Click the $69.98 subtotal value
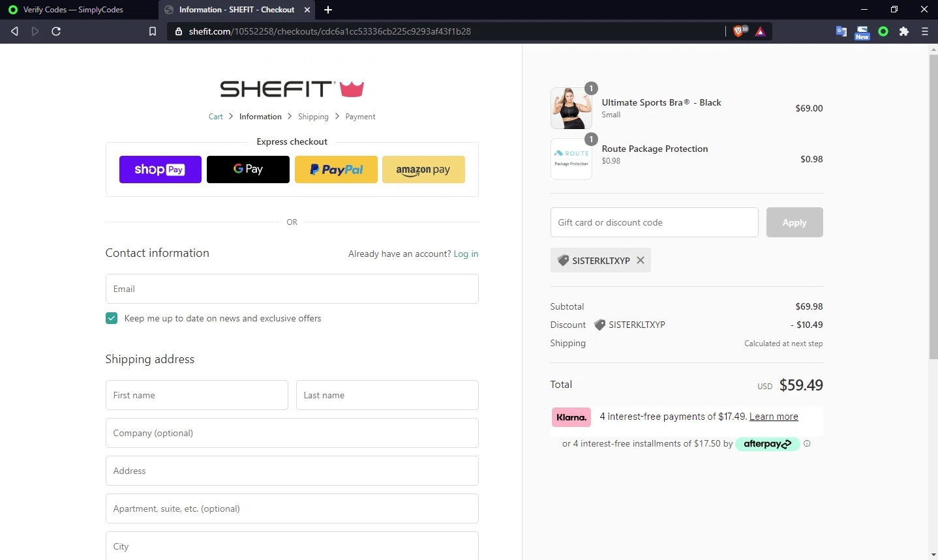This screenshot has width=938, height=560. click(x=809, y=306)
